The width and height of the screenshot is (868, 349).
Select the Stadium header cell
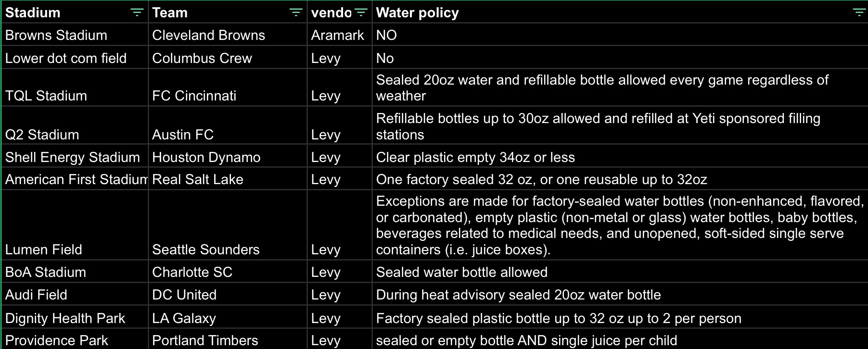click(75, 12)
